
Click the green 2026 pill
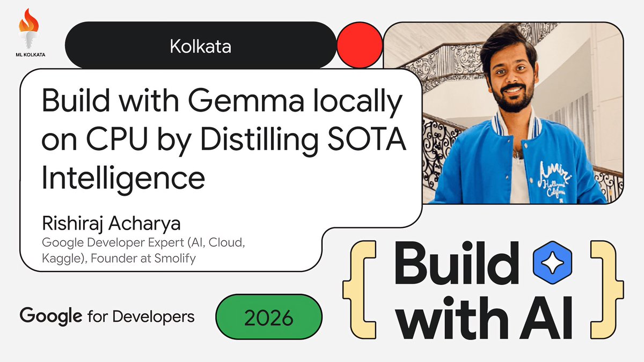tap(269, 317)
